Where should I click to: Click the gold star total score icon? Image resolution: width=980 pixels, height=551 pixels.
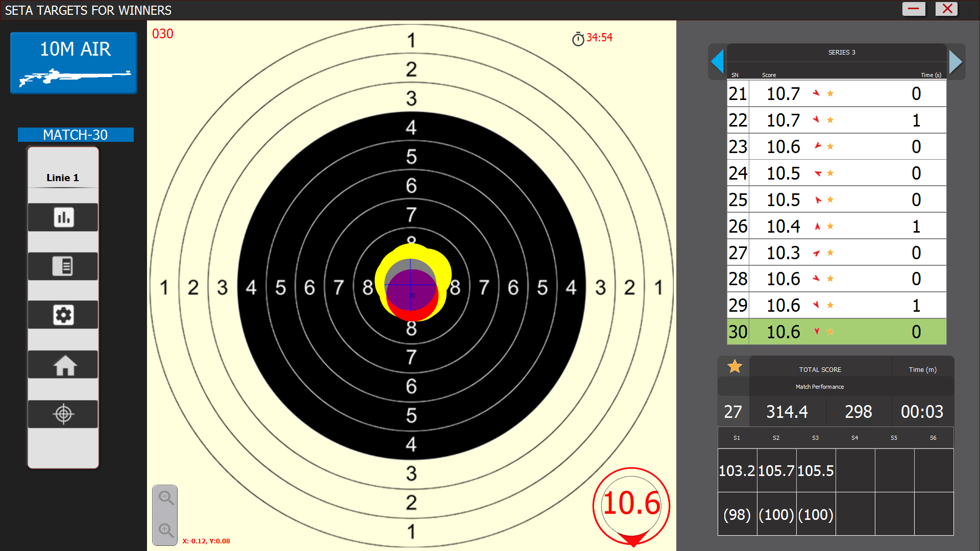pos(734,366)
